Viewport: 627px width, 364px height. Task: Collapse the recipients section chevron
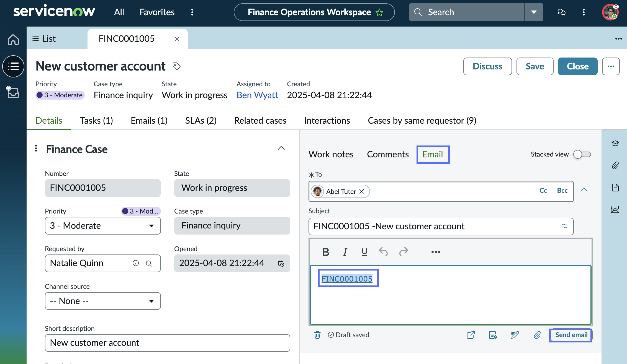pos(584,190)
